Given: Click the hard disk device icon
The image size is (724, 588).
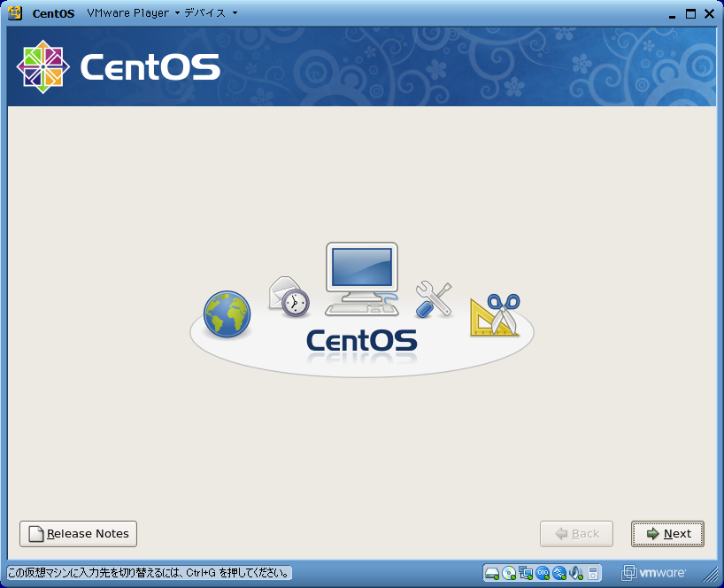Looking at the screenshot, I should tap(492, 573).
